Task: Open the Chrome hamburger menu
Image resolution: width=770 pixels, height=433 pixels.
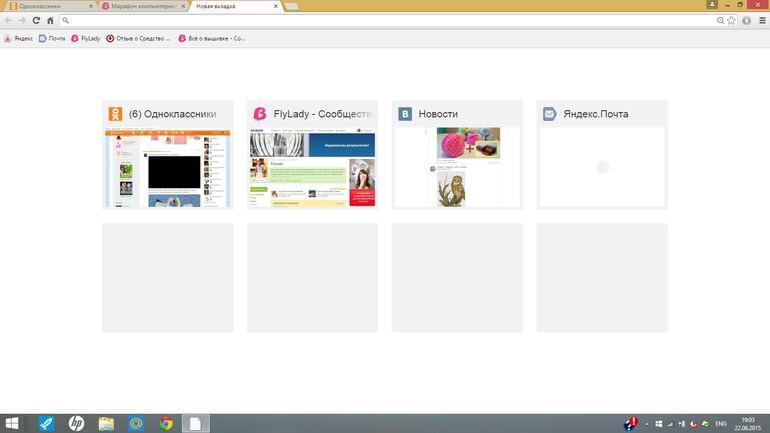Action: click(x=762, y=21)
